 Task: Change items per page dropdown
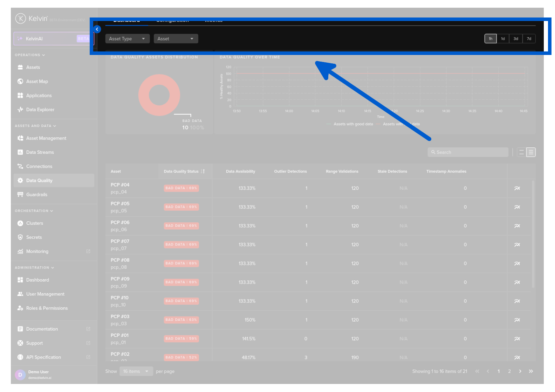click(x=136, y=371)
